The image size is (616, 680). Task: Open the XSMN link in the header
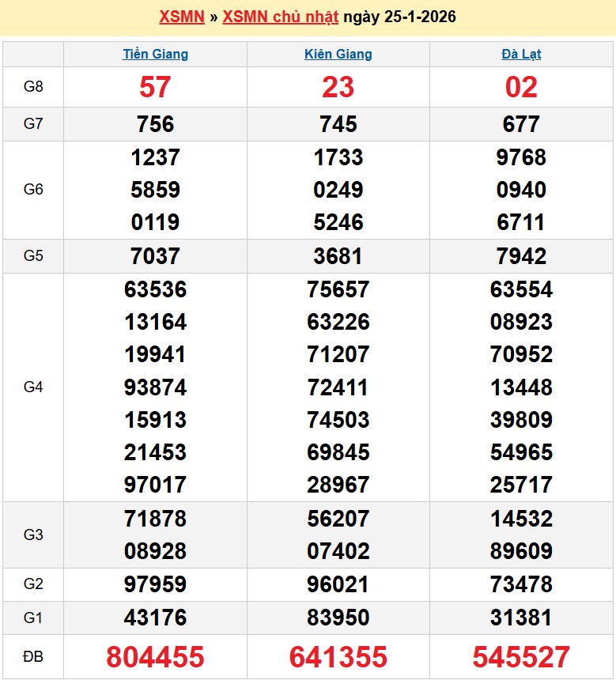click(x=182, y=17)
